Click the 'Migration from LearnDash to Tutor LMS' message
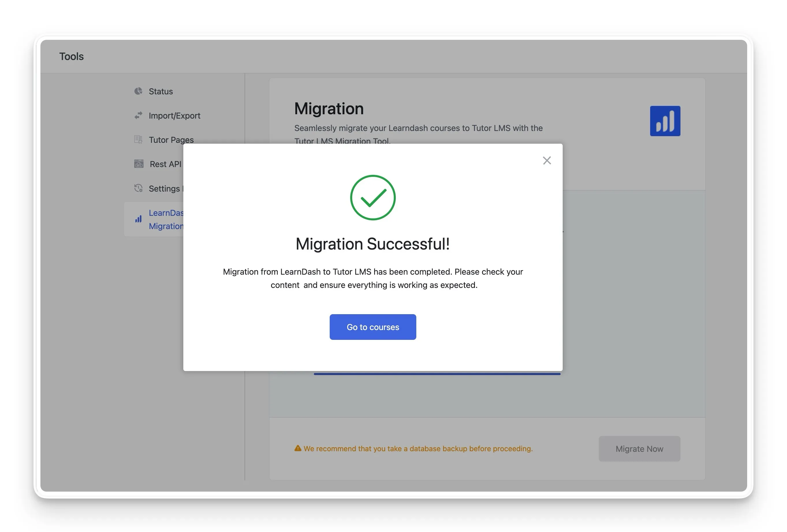787x532 pixels. click(x=373, y=278)
